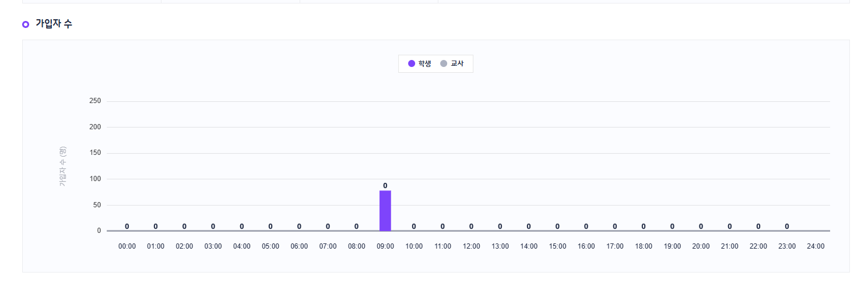The width and height of the screenshot is (868, 283).
Task: Click the 250 y-axis value label
Action: 95,101
